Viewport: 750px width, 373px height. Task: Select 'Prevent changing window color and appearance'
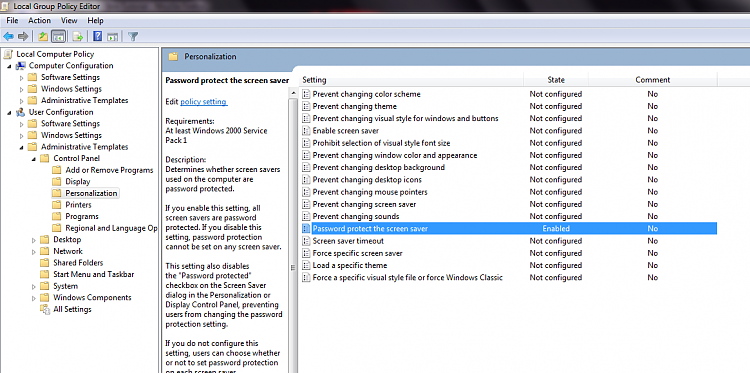(x=395, y=155)
